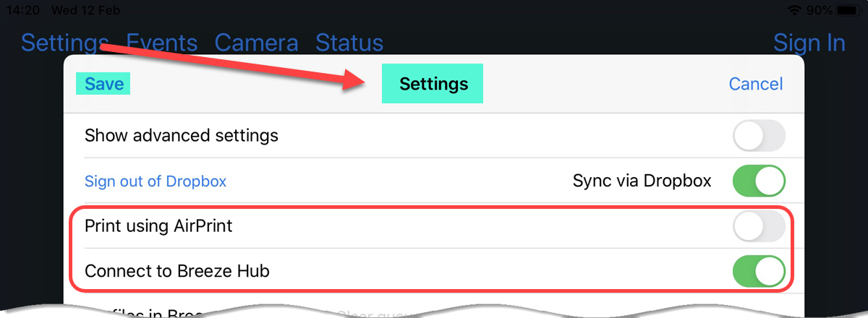Enable the Print using AirPrint switch
The width and height of the screenshot is (868, 318).
[759, 226]
